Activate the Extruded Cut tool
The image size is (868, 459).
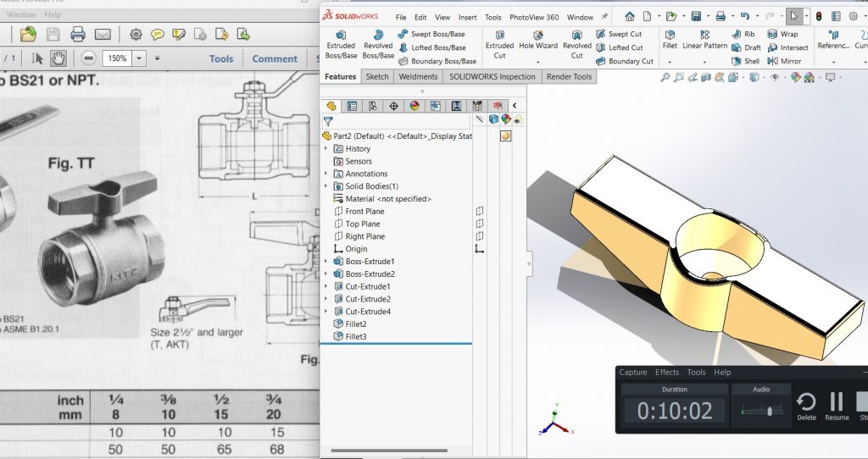pyautogui.click(x=500, y=45)
